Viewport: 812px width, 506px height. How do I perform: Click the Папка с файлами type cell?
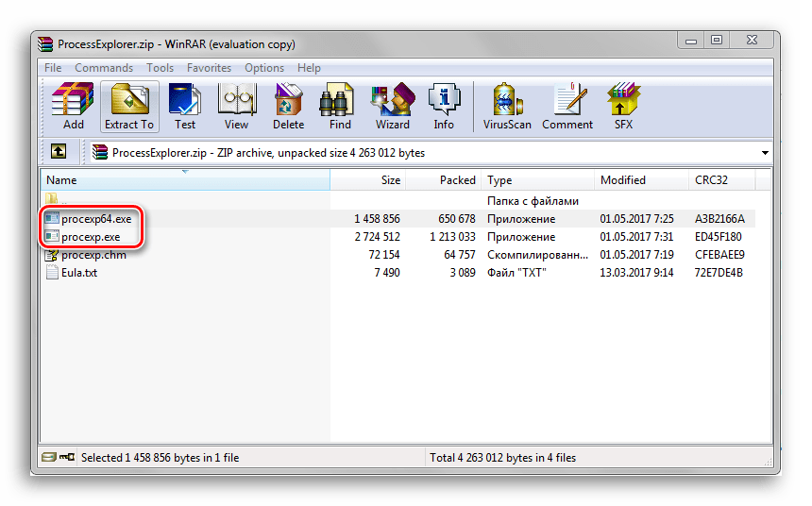click(533, 201)
